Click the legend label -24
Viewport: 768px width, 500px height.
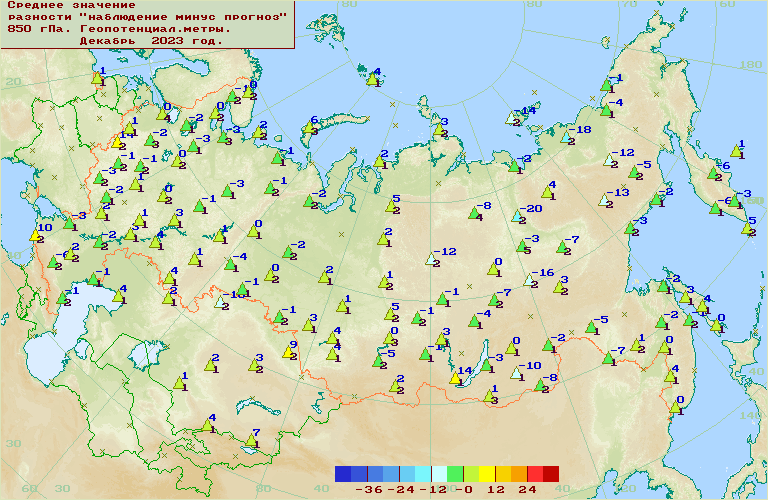401,490
